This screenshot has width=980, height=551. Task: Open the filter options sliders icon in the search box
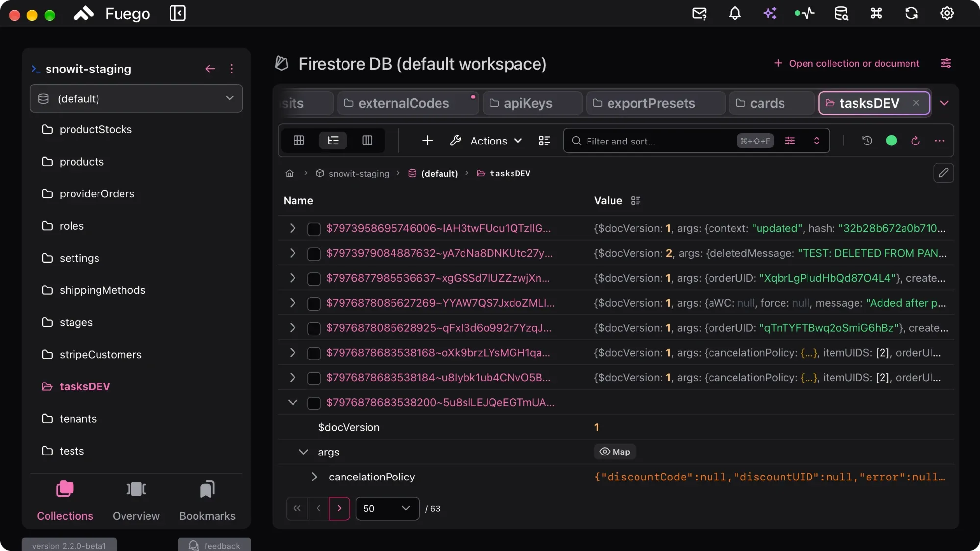pos(790,141)
